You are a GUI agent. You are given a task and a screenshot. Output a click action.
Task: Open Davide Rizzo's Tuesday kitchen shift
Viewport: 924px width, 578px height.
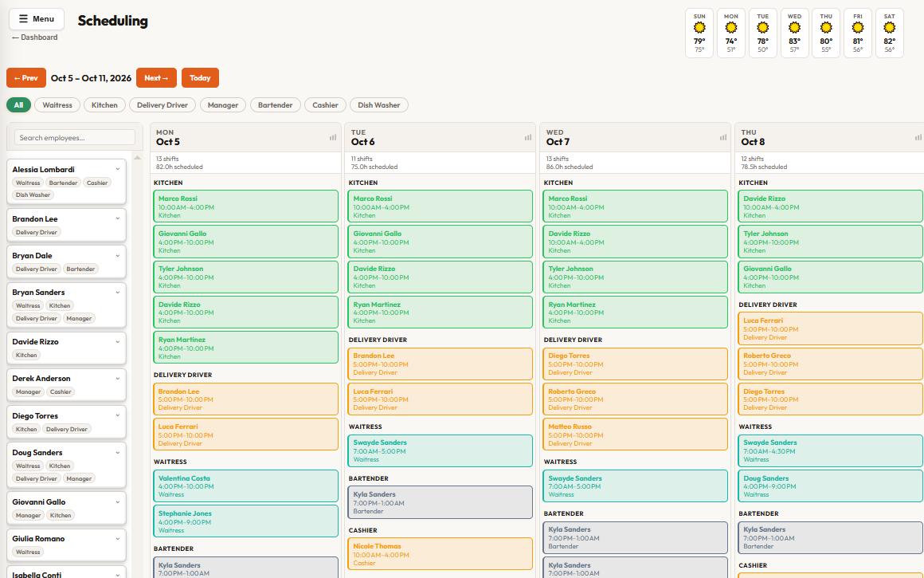coord(440,277)
